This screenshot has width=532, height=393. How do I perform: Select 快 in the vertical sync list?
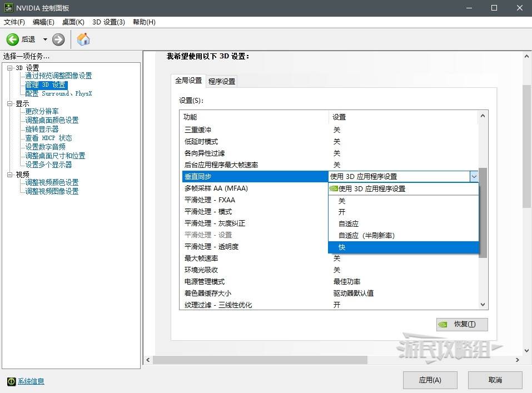403,247
